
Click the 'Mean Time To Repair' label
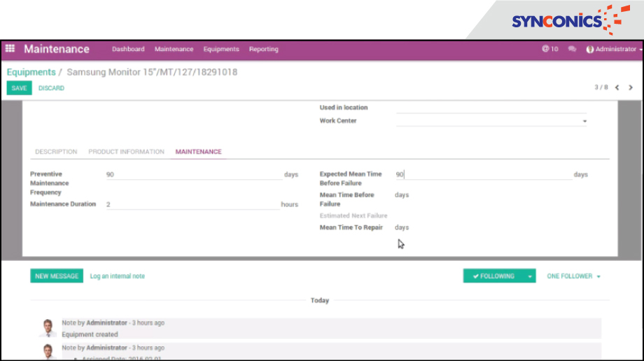point(351,227)
